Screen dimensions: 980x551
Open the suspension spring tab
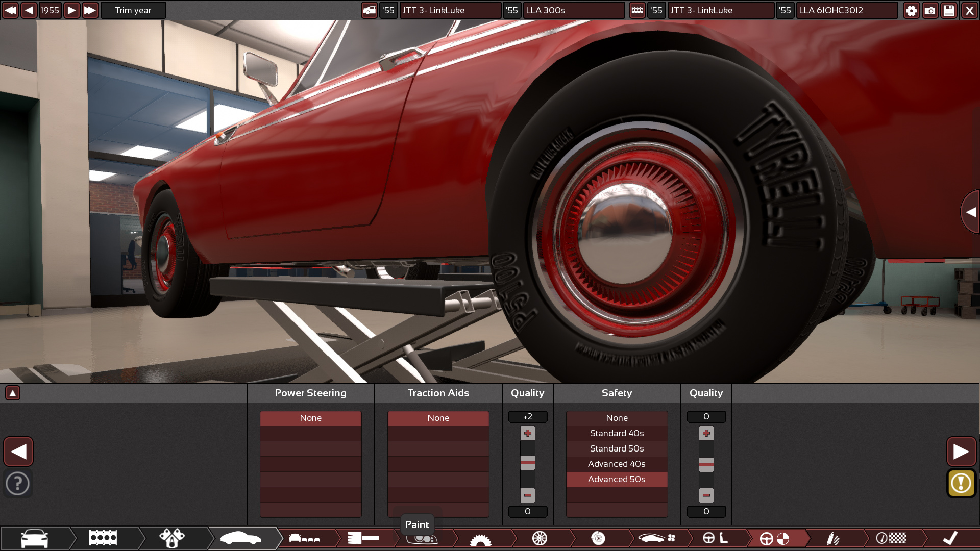pos(833,538)
